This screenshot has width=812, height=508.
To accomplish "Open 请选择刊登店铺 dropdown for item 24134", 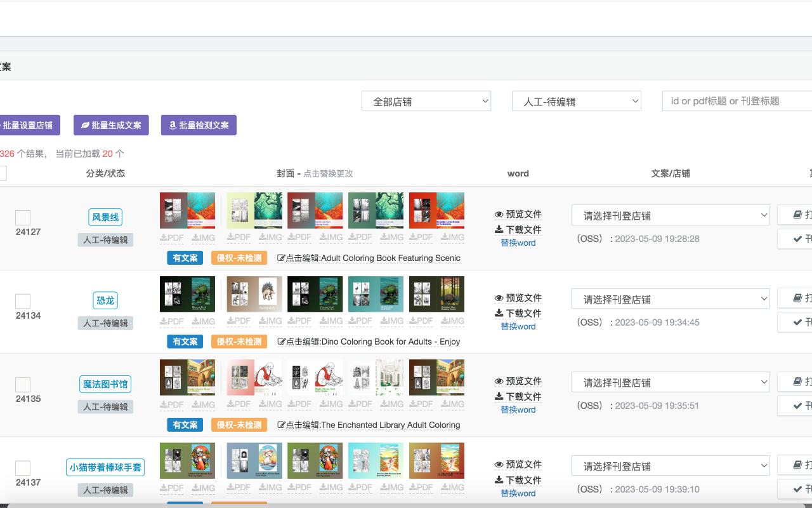I will tap(671, 298).
